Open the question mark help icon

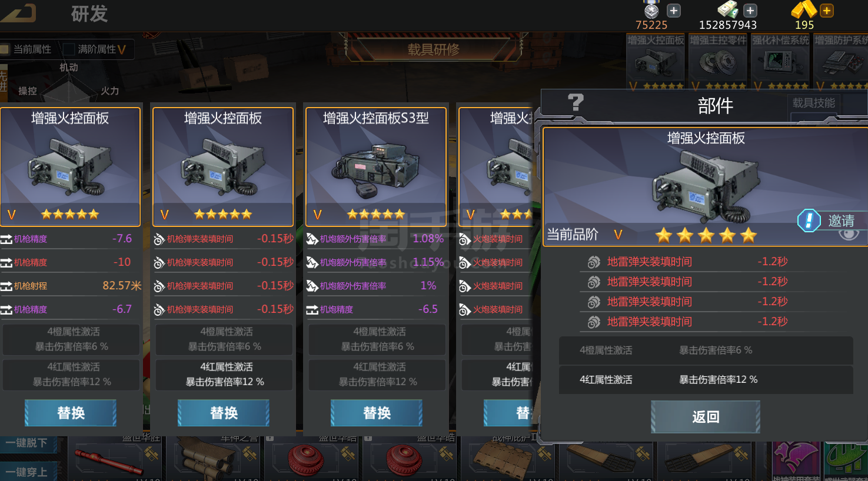(x=576, y=103)
